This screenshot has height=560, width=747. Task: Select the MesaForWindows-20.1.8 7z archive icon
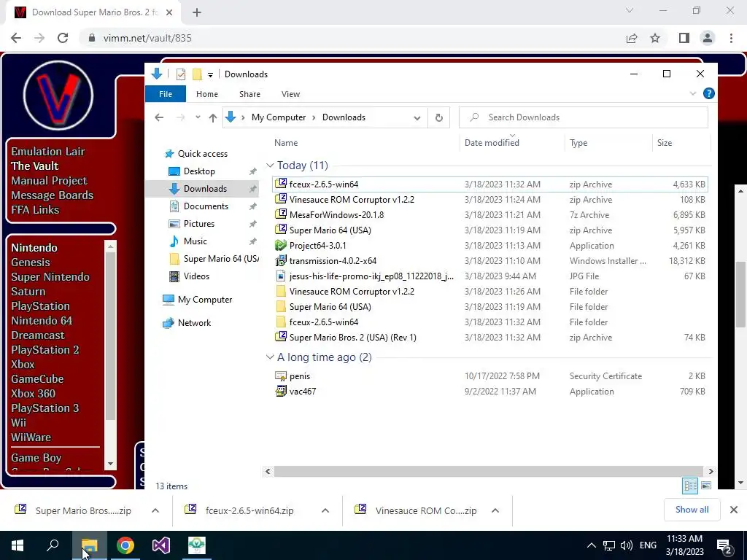click(x=281, y=214)
